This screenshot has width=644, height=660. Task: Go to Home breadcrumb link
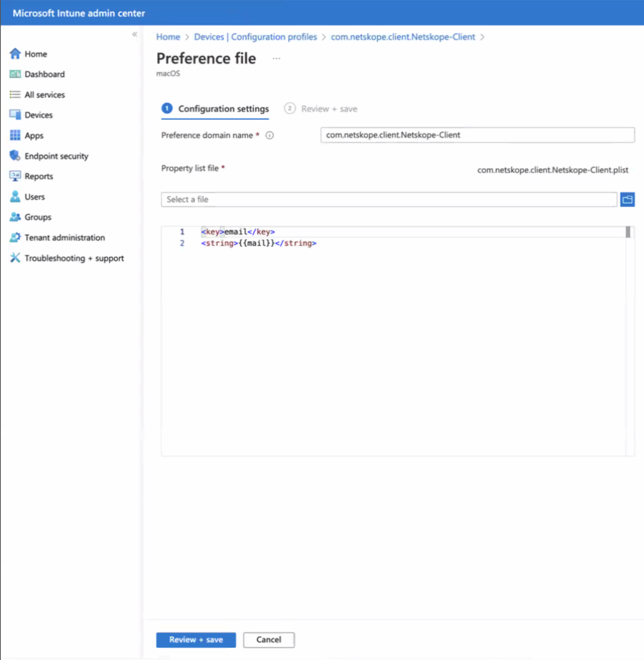(x=168, y=37)
